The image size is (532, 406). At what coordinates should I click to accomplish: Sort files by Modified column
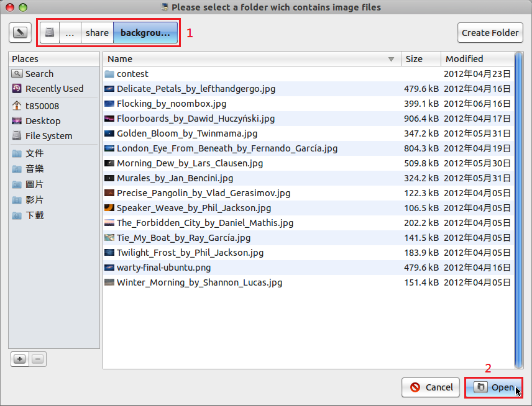pyautogui.click(x=475, y=59)
